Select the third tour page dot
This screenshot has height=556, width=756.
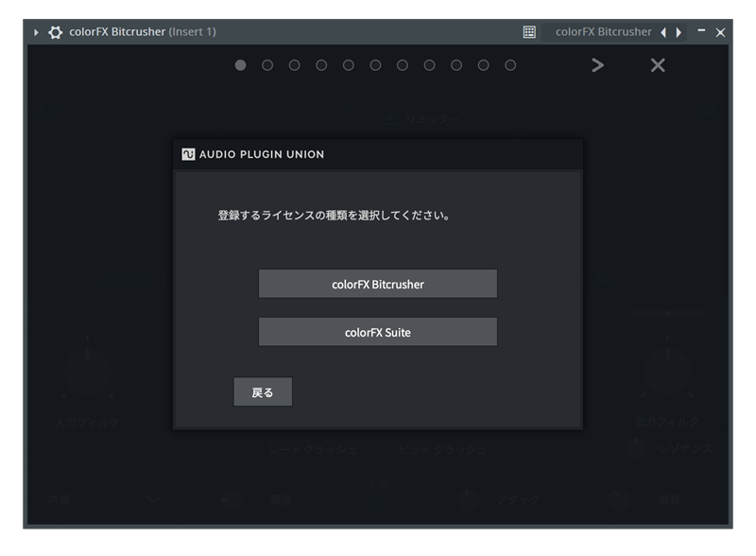pos(295,65)
